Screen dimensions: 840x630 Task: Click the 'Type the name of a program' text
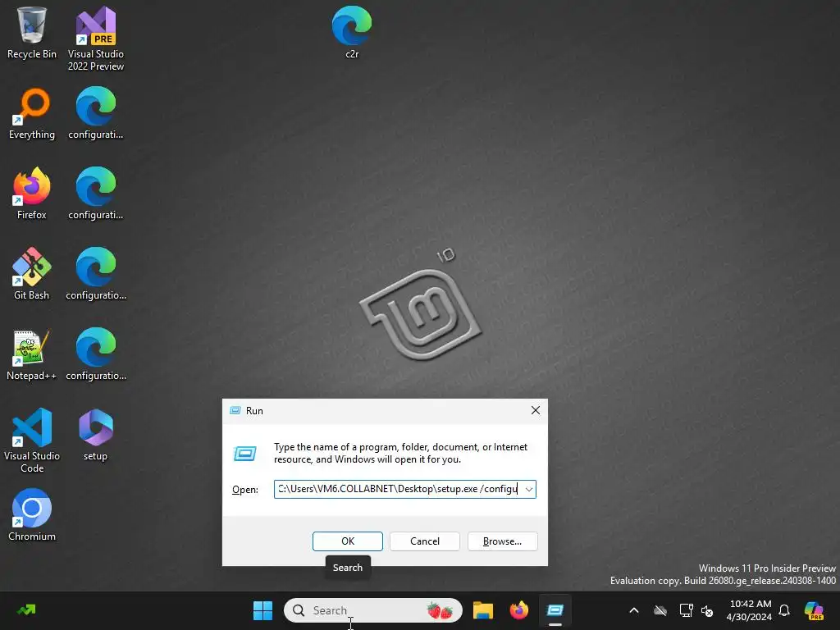coord(400,453)
